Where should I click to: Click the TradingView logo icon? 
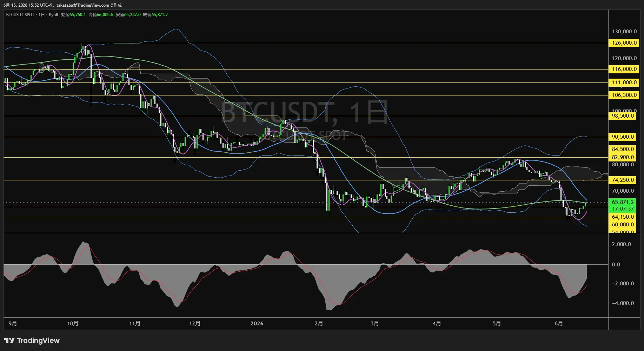click(9, 340)
